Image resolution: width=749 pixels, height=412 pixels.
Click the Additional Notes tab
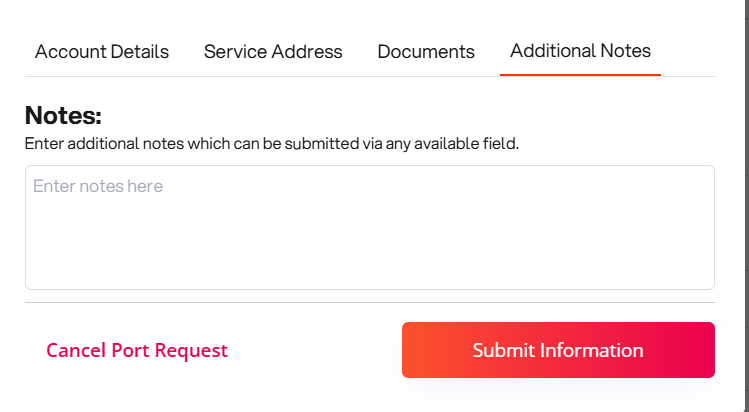[x=580, y=51]
